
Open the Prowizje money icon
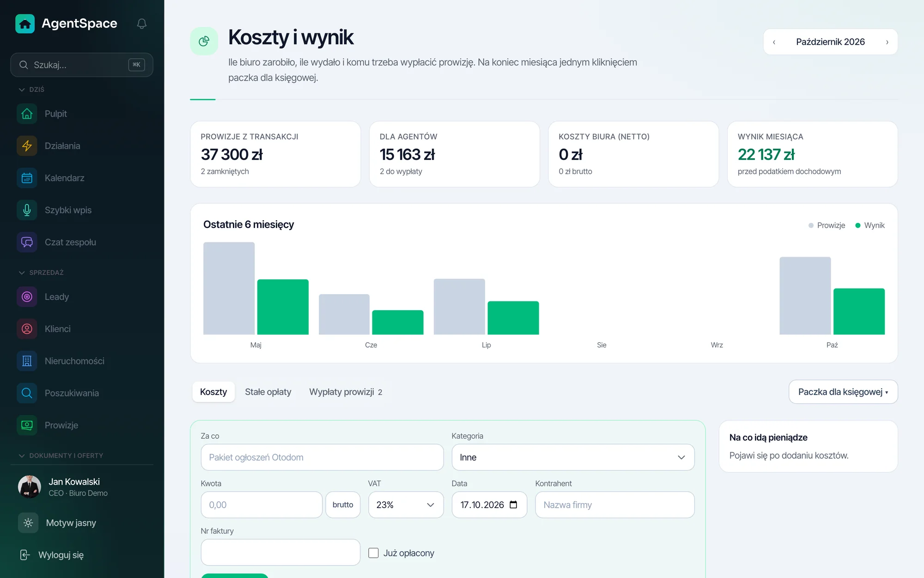27,425
